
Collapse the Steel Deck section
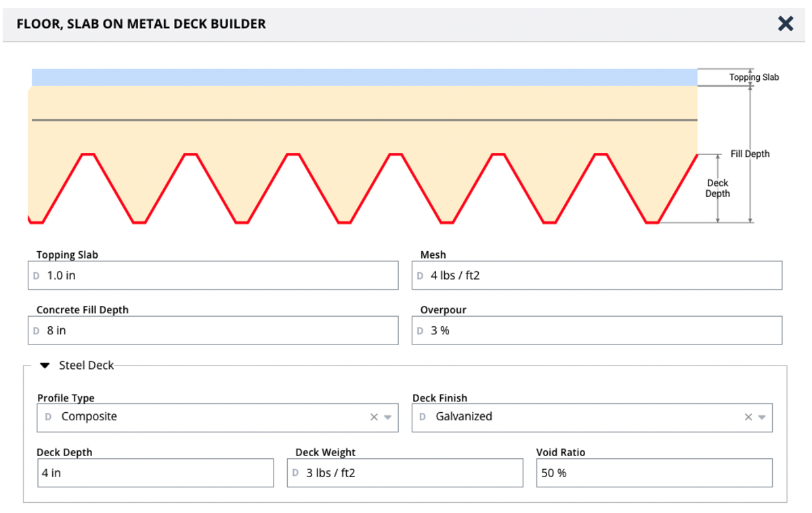tap(45, 365)
